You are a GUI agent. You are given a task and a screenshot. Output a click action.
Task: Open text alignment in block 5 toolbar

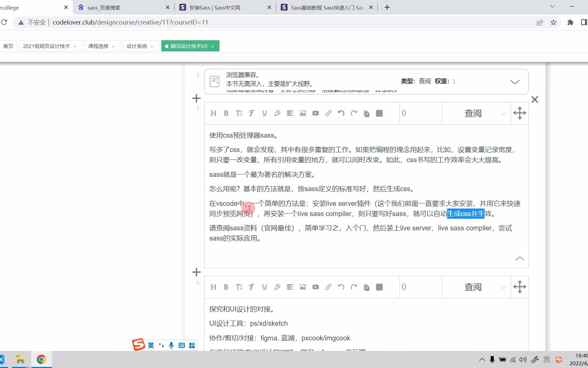[x=290, y=113]
